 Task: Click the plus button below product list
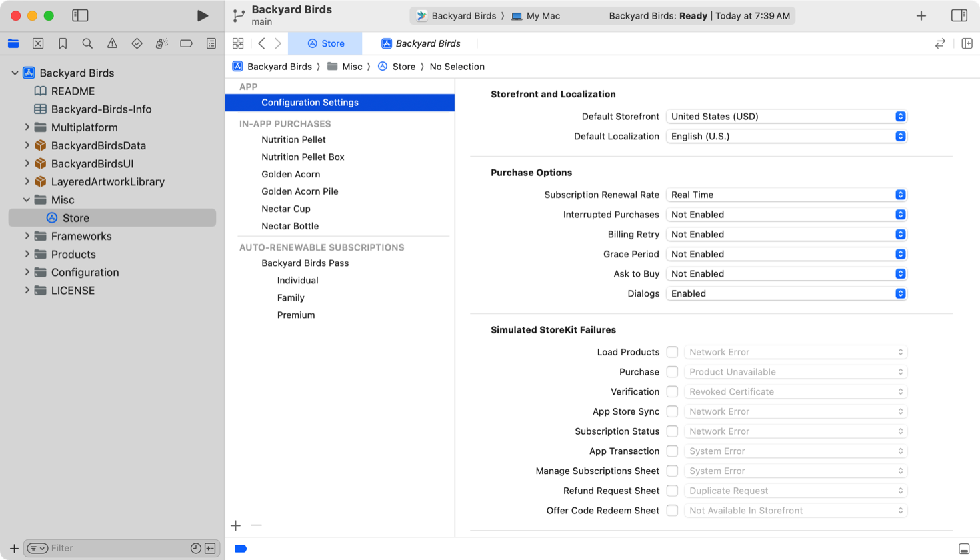(236, 525)
